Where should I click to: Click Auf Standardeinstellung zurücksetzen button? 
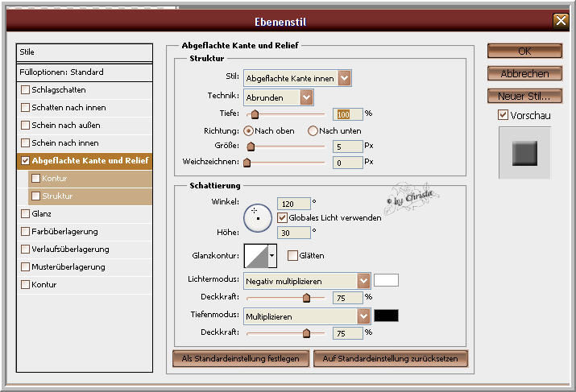[391, 358]
